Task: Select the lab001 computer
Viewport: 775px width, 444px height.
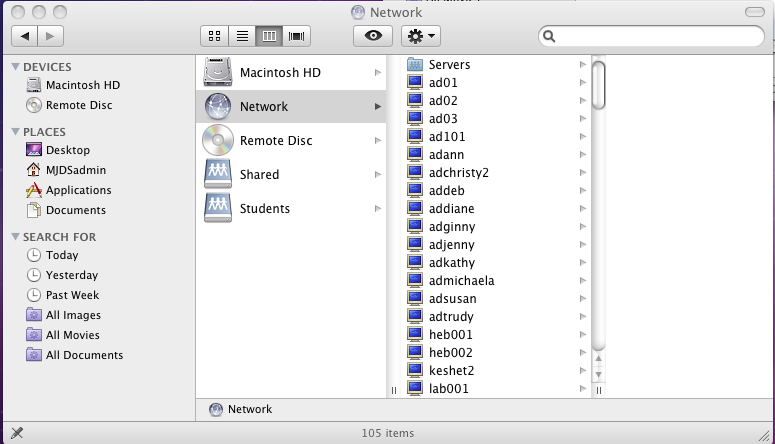Action: click(497, 388)
